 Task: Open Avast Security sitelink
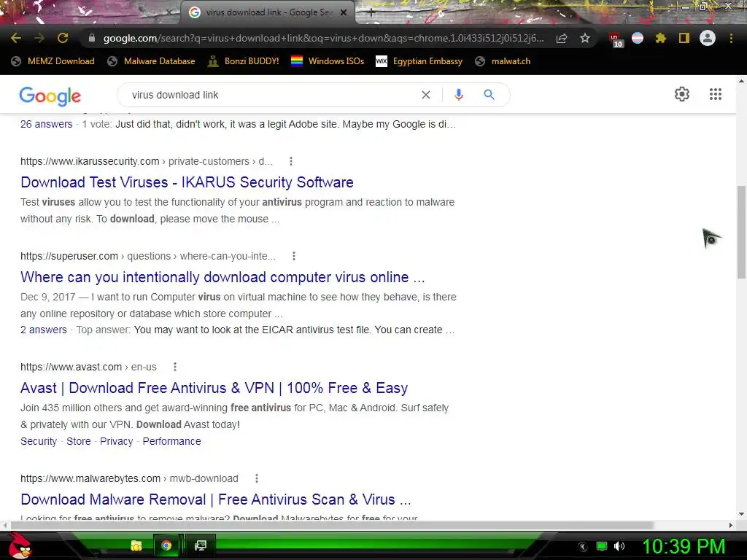click(39, 441)
